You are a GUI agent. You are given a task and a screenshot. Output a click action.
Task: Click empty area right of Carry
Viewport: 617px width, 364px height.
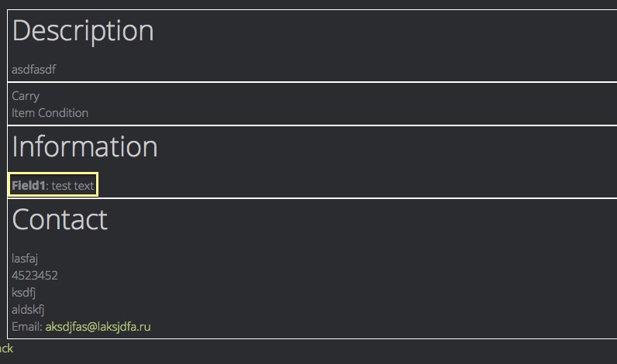(x=315, y=96)
